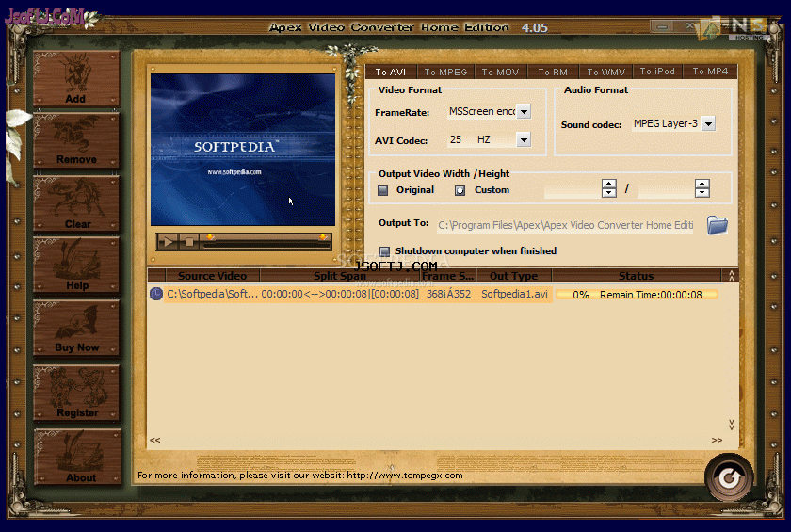The height and width of the screenshot is (532, 791).
Task: Increase output video height stepper
Action: tap(702, 184)
